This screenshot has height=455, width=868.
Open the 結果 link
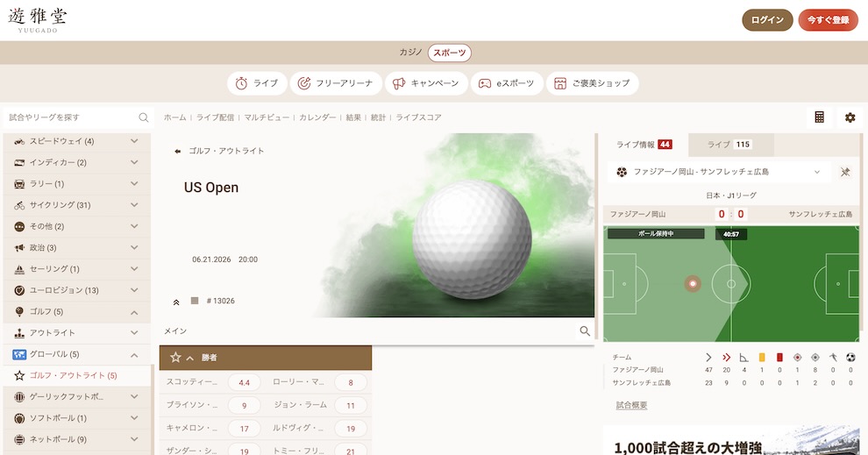coord(353,117)
